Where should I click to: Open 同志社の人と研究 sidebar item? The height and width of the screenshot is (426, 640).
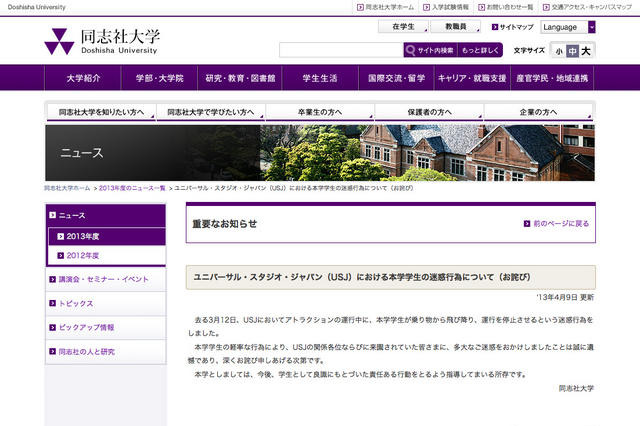[106, 351]
